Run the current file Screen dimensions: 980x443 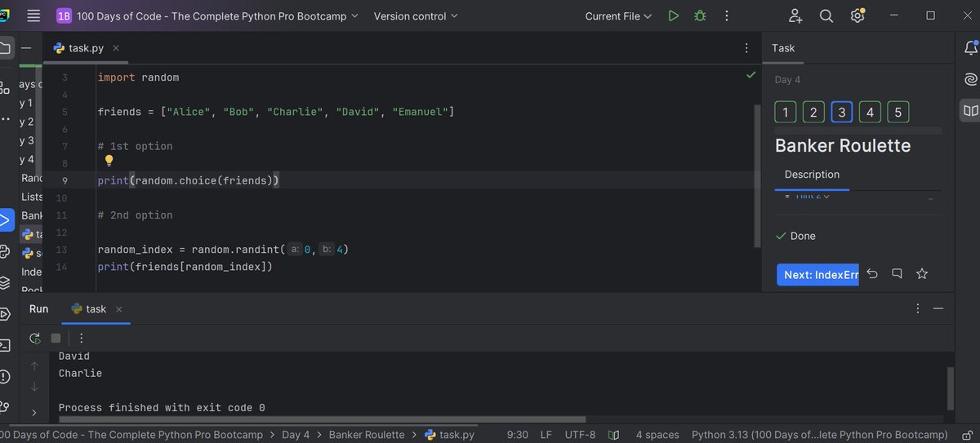click(x=673, y=16)
